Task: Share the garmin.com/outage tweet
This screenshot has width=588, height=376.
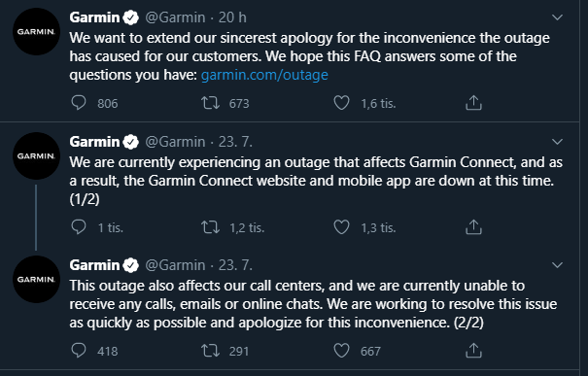Action: point(473,103)
